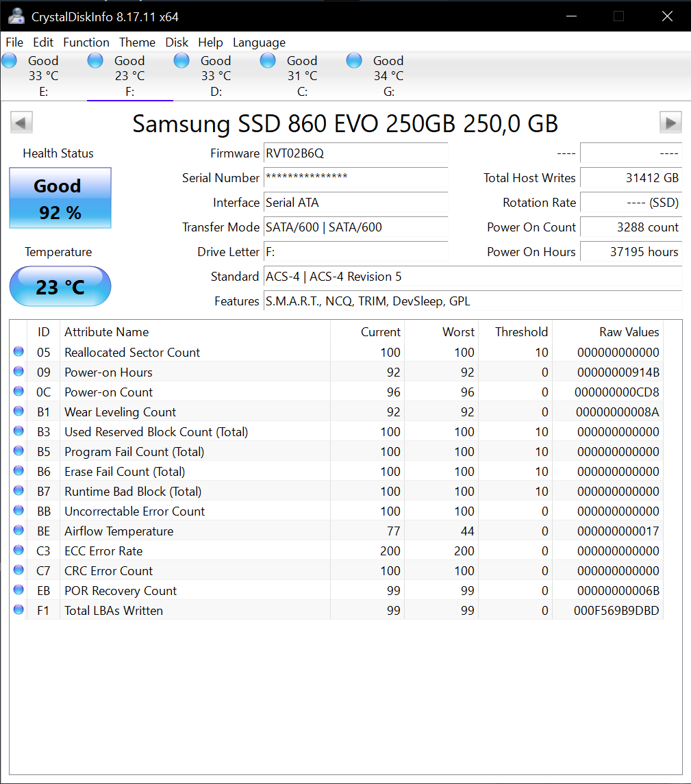691x784 pixels.
Task: Click status dot for Power-on Count row
Action: pyautogui.click(x=18, y=391)
